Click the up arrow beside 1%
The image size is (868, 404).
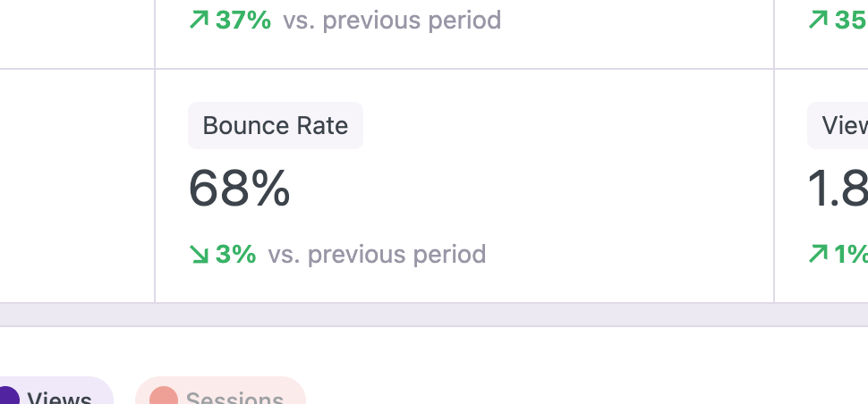coord(818,255)
